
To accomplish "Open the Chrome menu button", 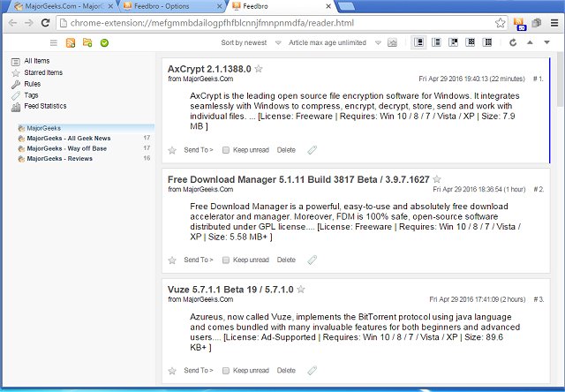I will point(554,23).
